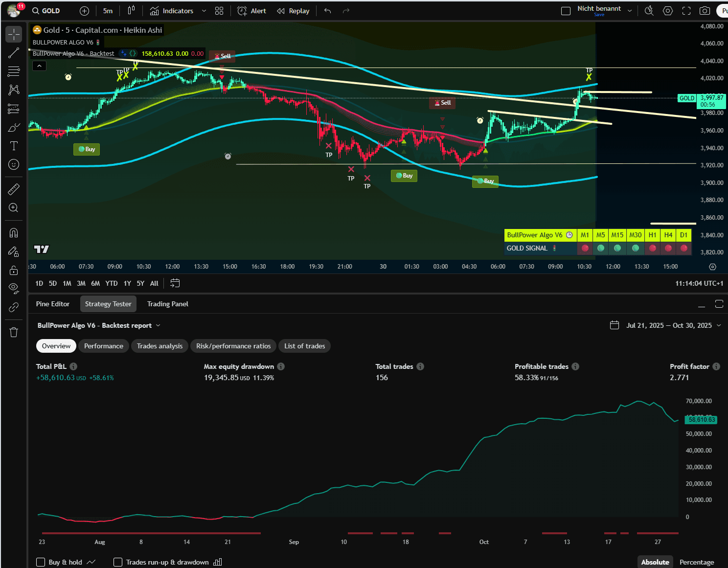Screen dimensions: 728x568
Task: Remove all drawings with trash icon
Action: coord(14,332)
